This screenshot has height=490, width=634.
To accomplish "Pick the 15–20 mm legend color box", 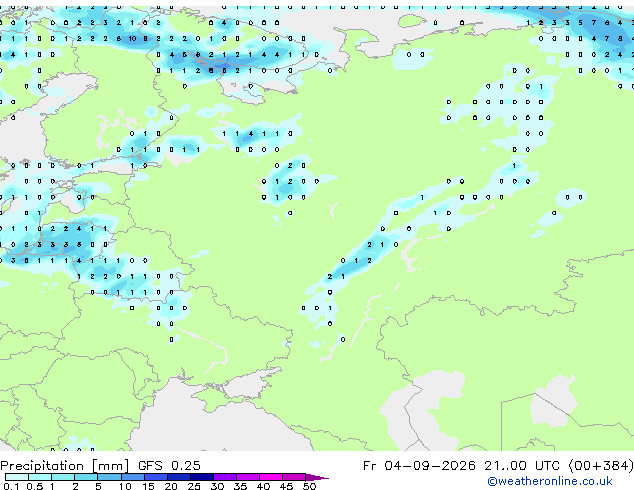I will (156, 477).
